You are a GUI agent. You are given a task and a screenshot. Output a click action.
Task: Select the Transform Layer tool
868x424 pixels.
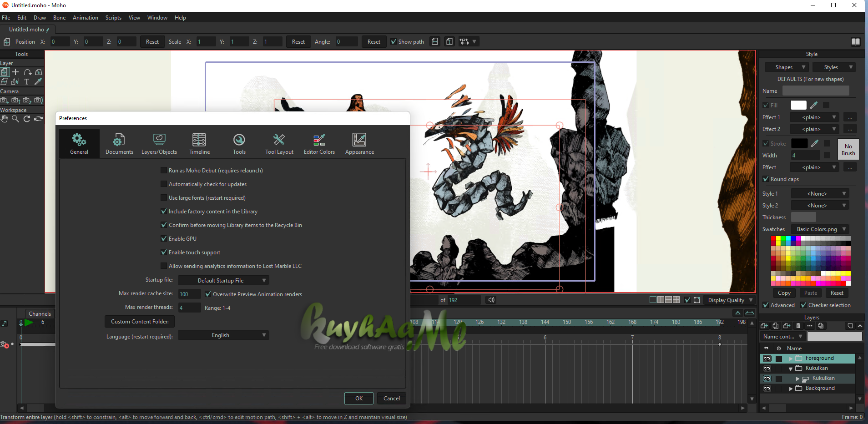(5, 72)
